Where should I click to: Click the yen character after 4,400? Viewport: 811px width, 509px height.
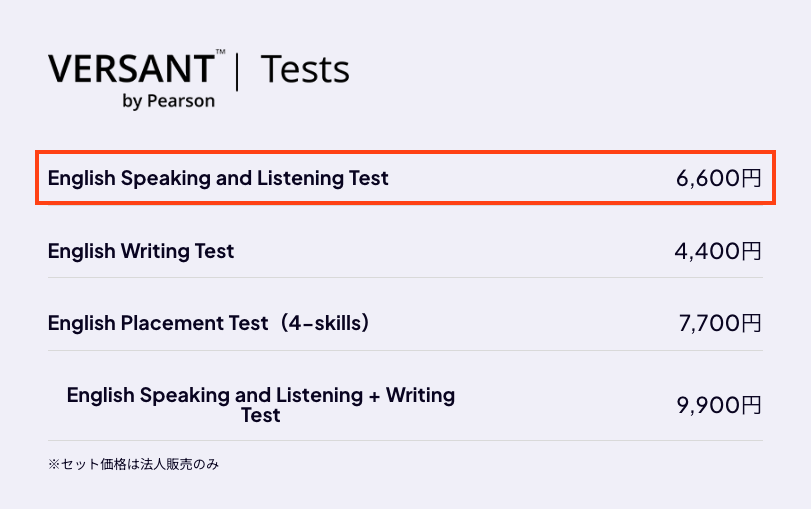tap(751, 251)
